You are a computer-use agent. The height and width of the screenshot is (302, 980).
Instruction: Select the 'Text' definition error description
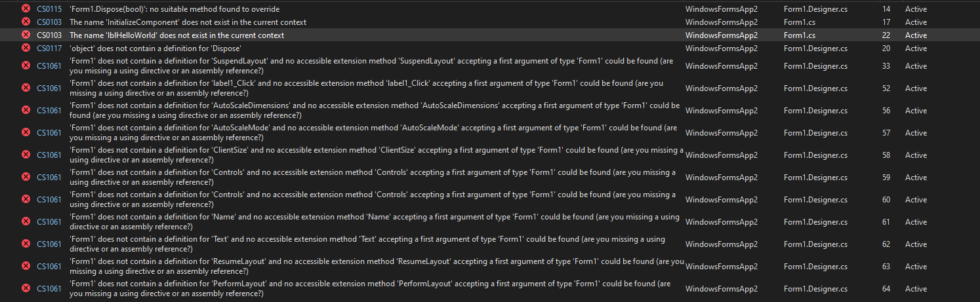coord(367,244)
